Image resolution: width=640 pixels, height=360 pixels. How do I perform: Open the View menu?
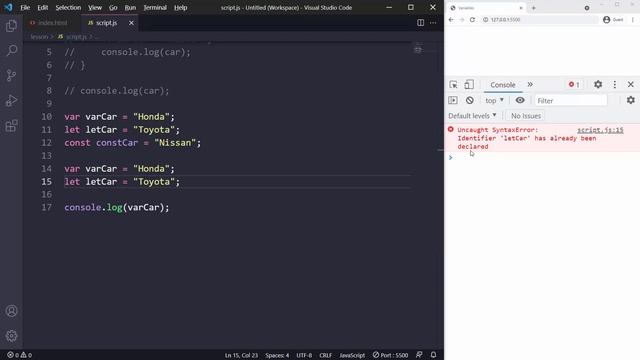click(x=95, y=7)
